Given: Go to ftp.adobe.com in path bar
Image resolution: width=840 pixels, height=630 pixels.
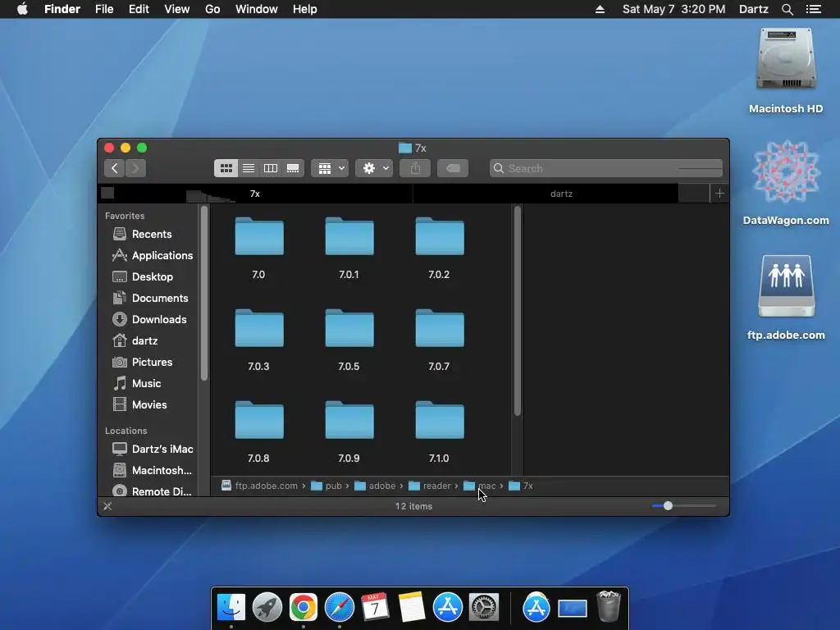Looking at the screenshot, I should coord(260,486).
